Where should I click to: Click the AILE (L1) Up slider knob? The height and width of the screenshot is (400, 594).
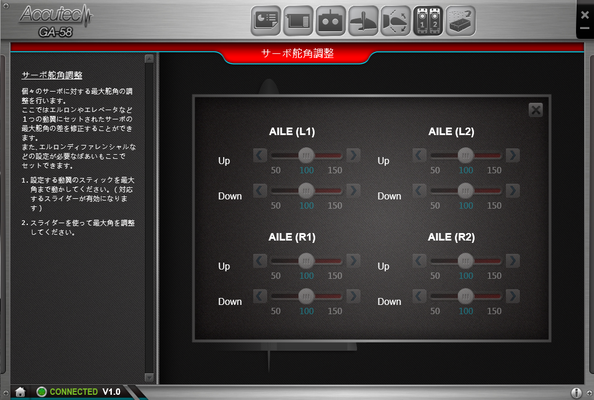click(306, 155)
